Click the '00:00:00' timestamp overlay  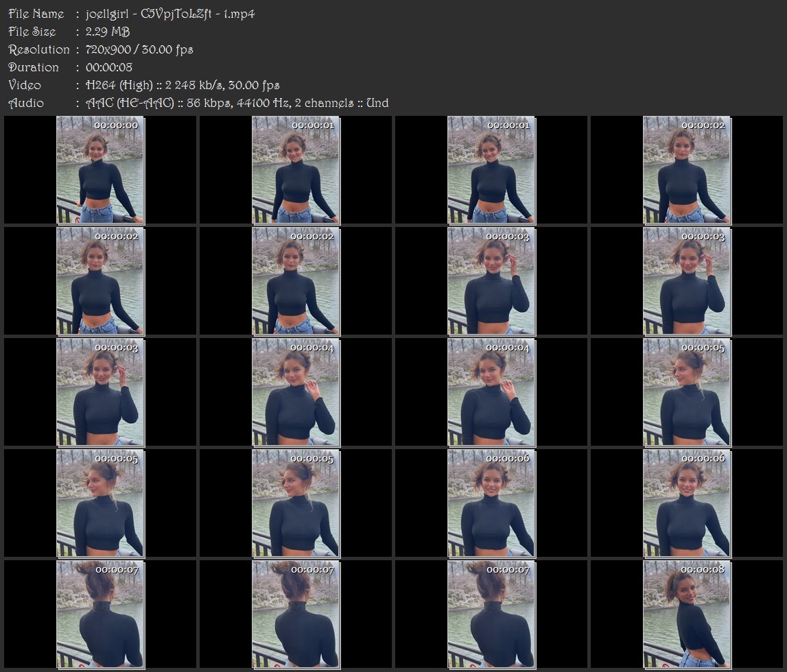click(x=116, y=125)
